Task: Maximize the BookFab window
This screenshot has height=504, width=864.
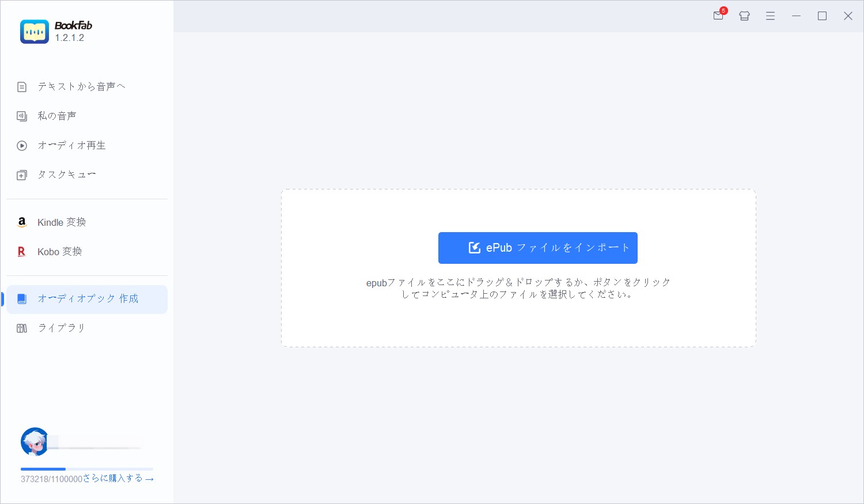Action: 822,16
